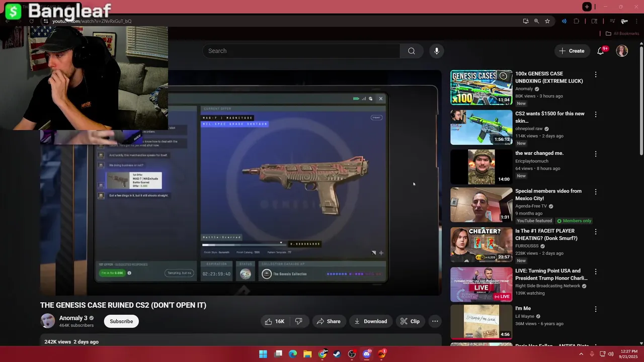Download this video
The height and width of the screenshot is (362, 644).
(370, 321)
